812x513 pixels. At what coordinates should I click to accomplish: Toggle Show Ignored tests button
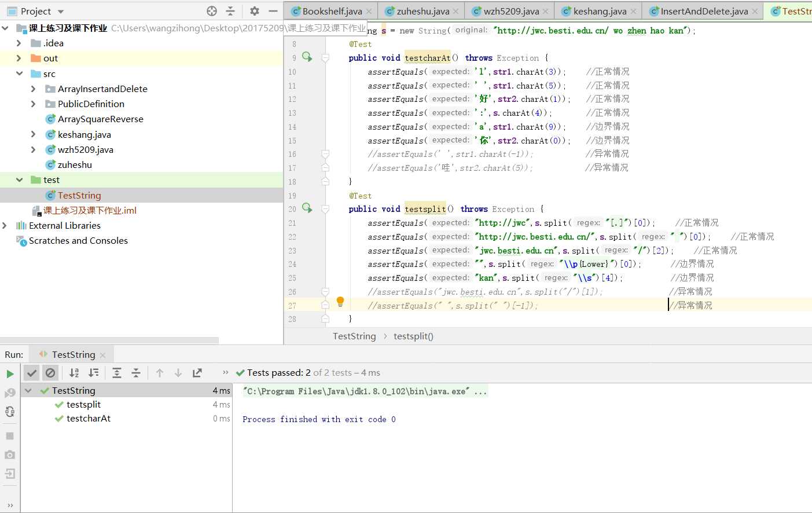coord(50,373)
